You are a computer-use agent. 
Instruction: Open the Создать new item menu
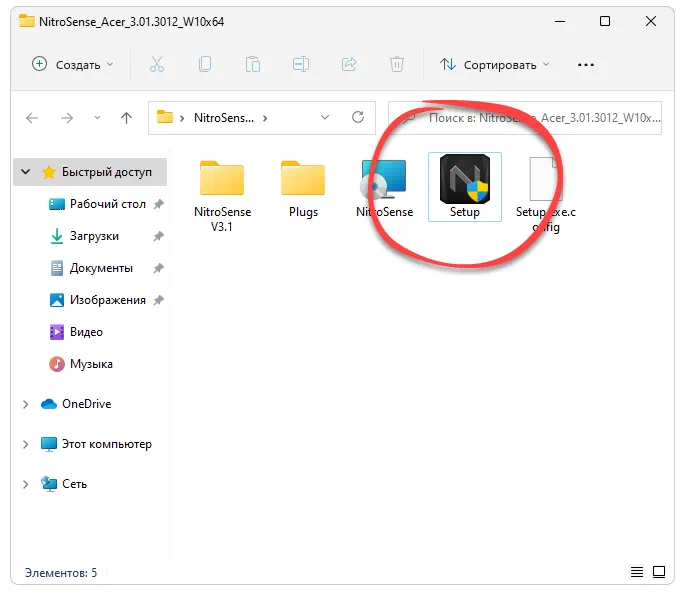(73, 65)
